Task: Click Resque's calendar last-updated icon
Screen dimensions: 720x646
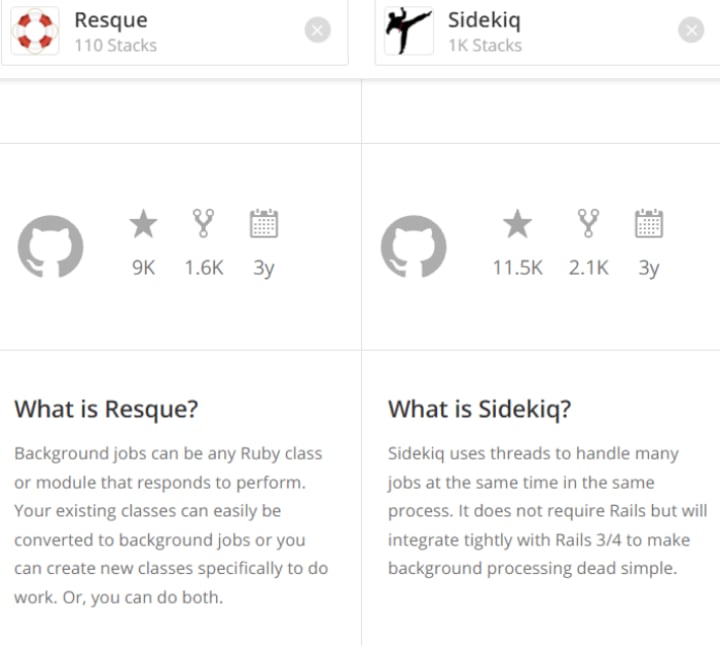Action: click(264, 224)
